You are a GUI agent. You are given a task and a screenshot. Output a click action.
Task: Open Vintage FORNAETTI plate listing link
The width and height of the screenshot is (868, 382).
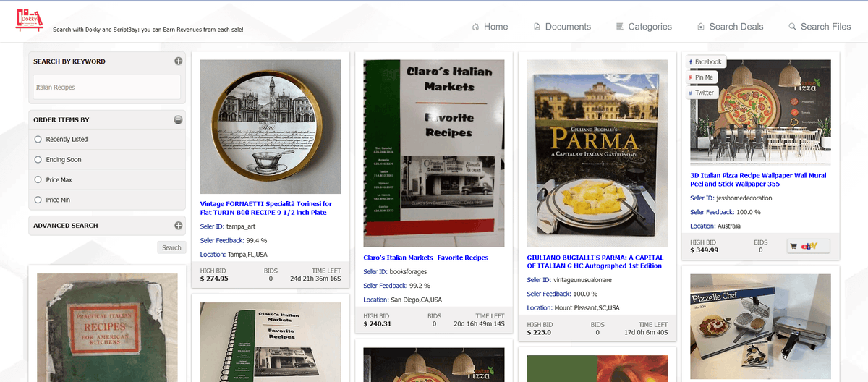click(266, 208)
